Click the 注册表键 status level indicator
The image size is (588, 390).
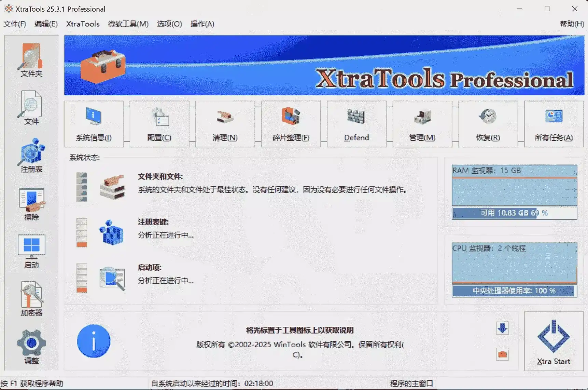(82, 232)
